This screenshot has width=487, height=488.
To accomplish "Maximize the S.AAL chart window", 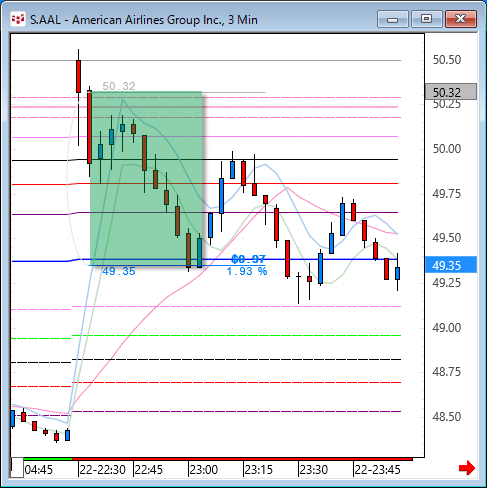I will [x=426, y=19].
